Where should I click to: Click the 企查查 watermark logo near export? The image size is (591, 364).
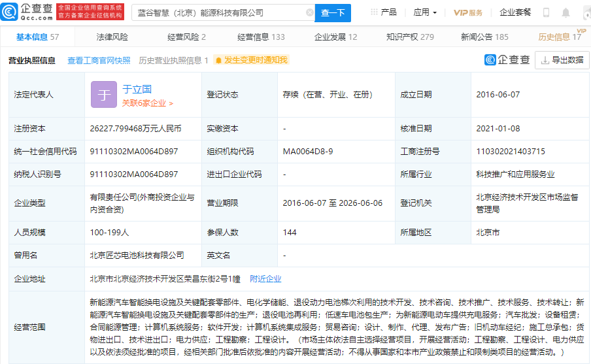(507, 60)
